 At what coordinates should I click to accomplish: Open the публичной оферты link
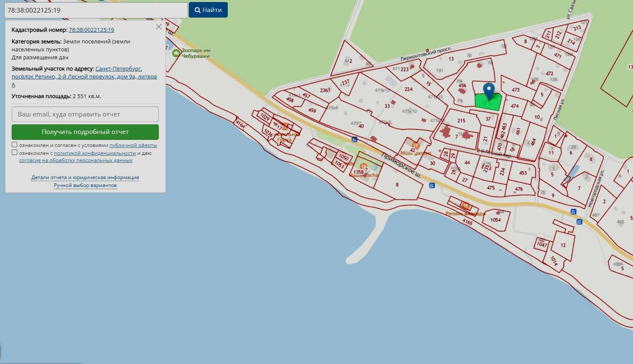pyautogui.click(x=133, y=145)
